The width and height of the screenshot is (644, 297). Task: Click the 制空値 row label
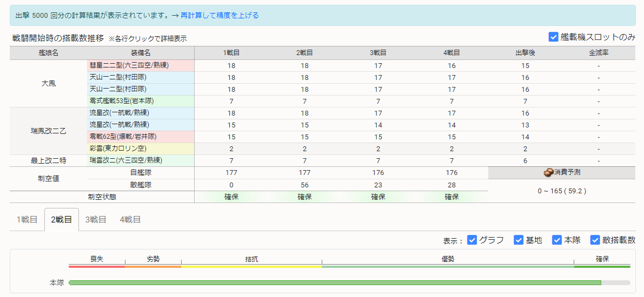click(49, 179)
